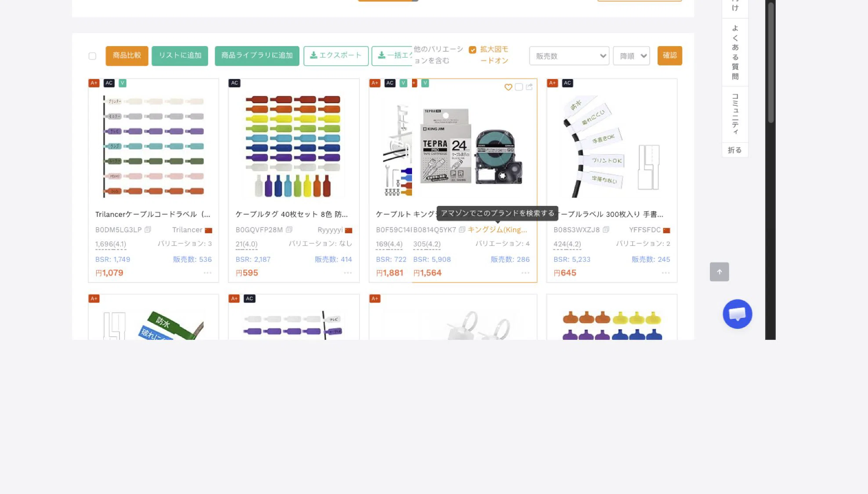Screen dimensions: 868x494
Task: Open the Trilancerケーブルコードラベル product title
Action: click(x=153, y=214)
